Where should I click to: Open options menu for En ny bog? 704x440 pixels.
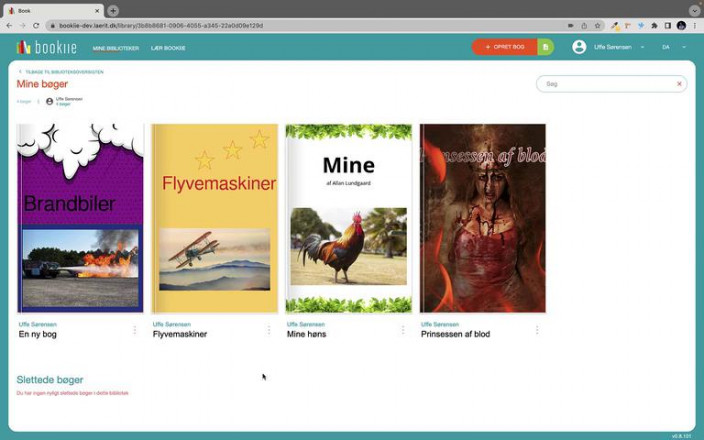point(135,330)
